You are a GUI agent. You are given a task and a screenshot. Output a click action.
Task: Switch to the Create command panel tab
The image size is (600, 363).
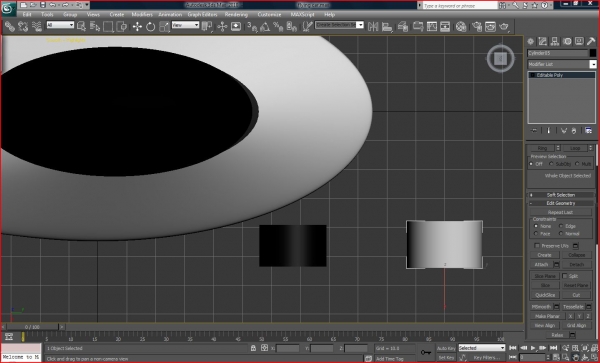click(x=531, y=41)
